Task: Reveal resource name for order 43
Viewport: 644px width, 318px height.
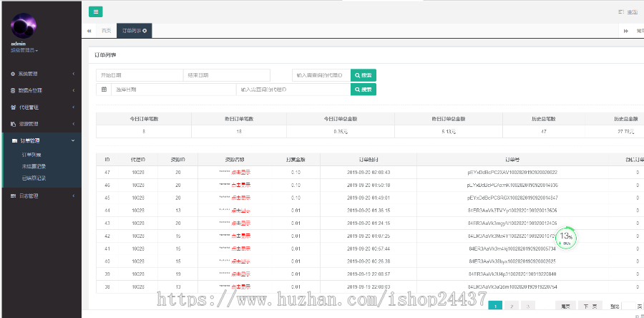Action: (240, 223)
